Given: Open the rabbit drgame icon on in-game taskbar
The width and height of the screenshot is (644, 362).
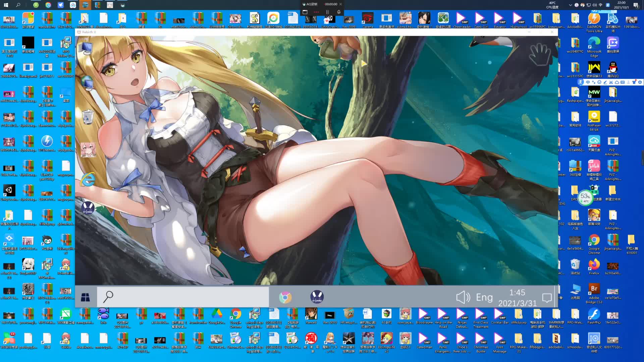Looking at the screenshot, I should tap(317, 297).
